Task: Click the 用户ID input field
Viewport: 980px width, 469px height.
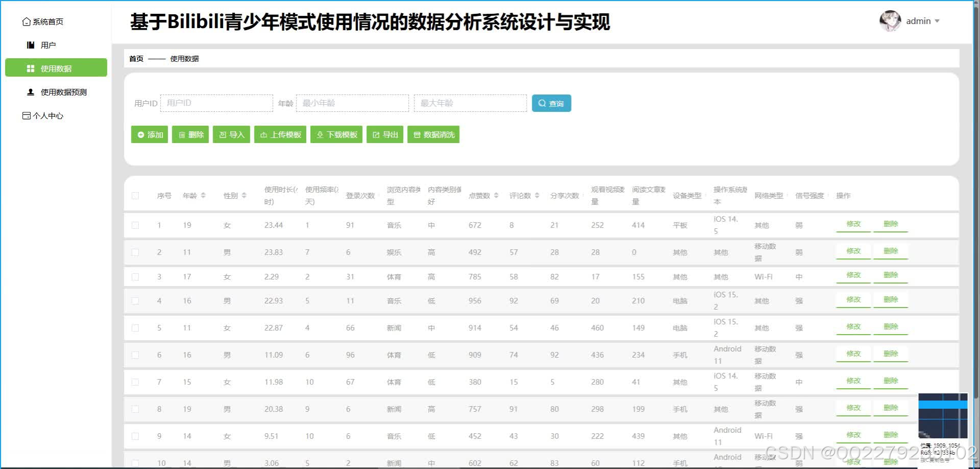Action: point(216,103)
